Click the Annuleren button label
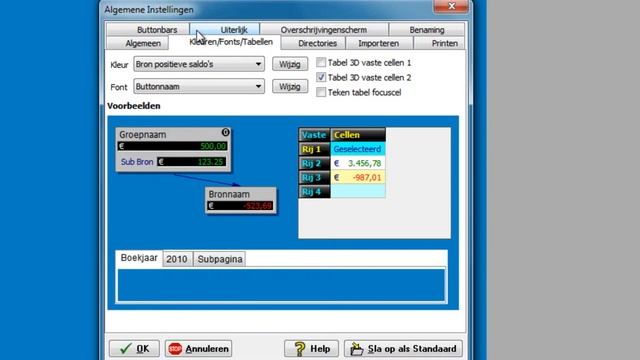The width and height of the screenshot is (640, 360). point(207,349)
